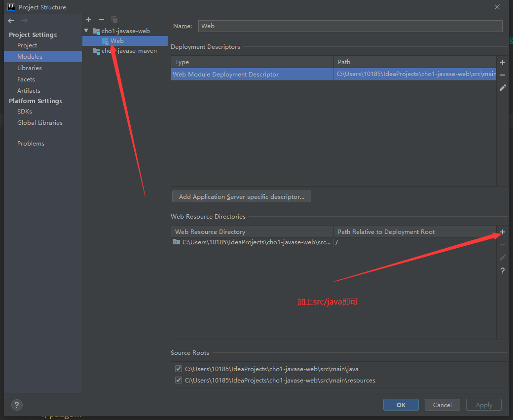Click the help button at bottom left
Image resolution: width=513 pixels, height=420 pixels.
click(17, 405)
